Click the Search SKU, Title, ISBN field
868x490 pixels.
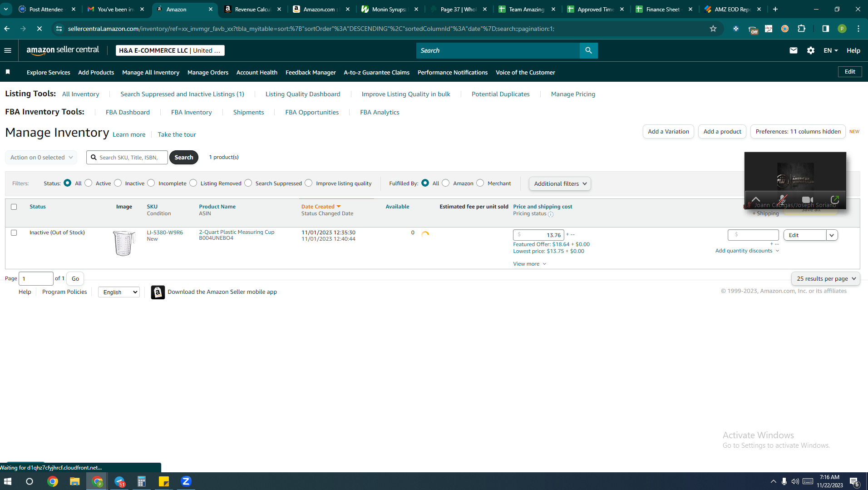127,158
